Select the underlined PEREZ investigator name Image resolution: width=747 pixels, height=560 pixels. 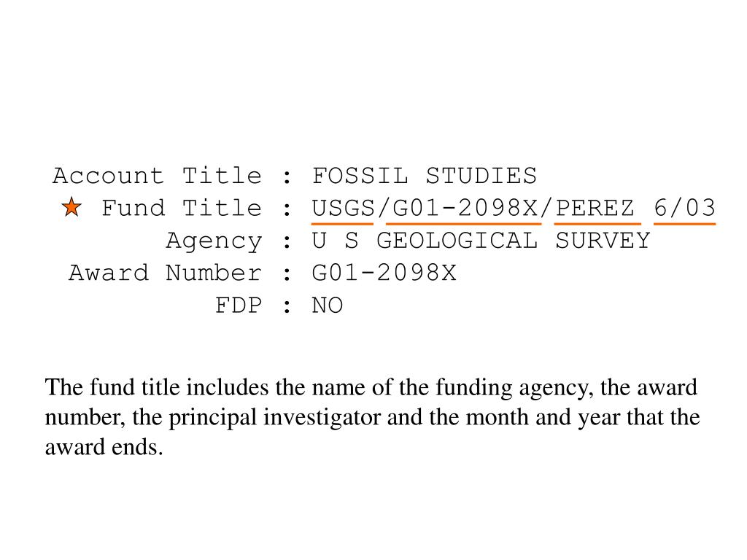(595, 208)
